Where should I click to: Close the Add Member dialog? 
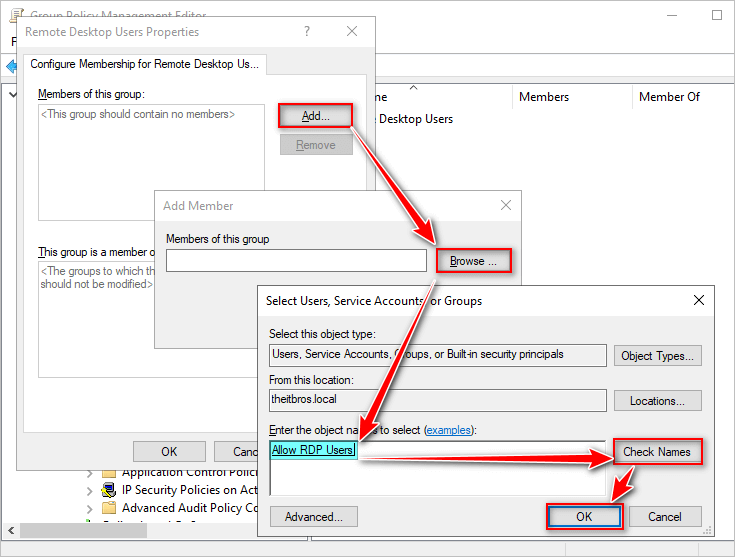pyautogui.click(x=505, y=206)
